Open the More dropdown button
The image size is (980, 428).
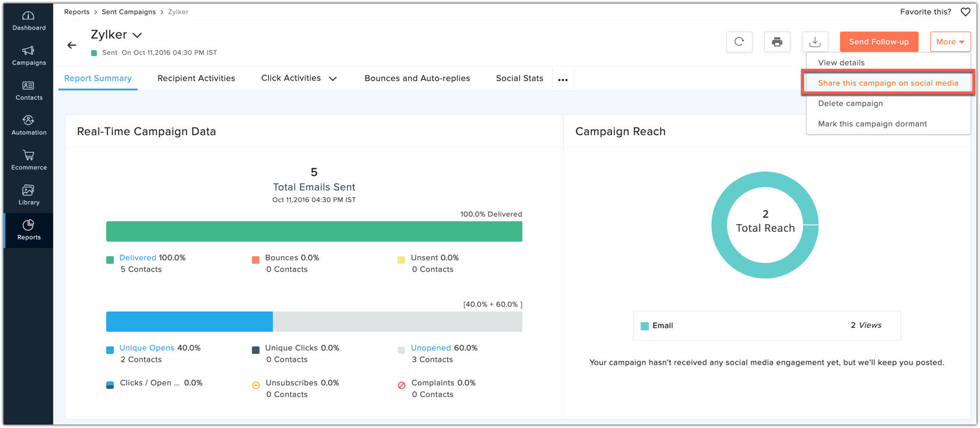(x=950, y=42)
